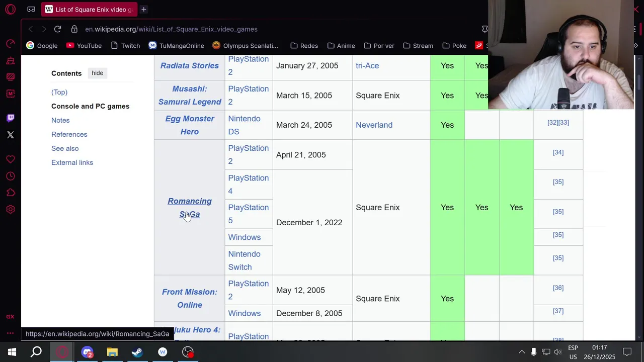
Task: Open extensions puzzle icon in sidebar
Action: (x=10, y=193)
